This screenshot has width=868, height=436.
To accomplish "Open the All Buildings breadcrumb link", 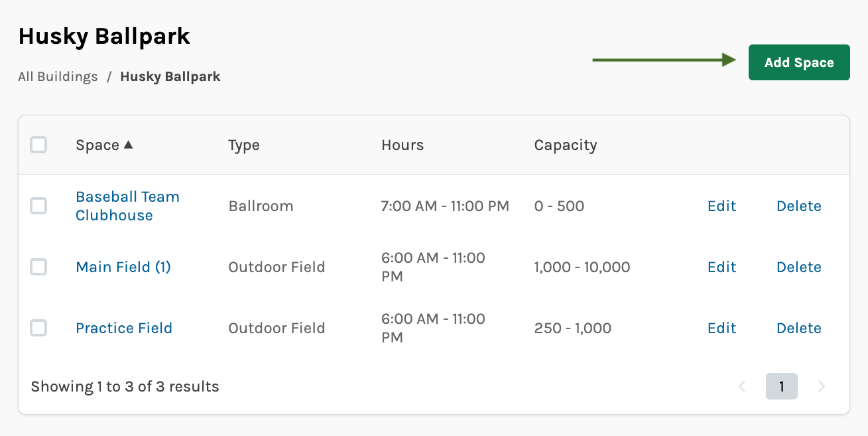I will [x=58, y=76].
